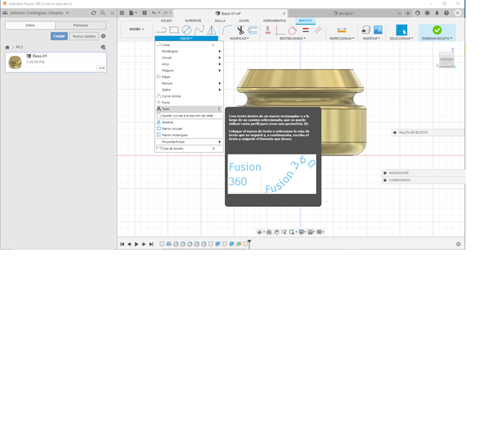The width and height of the screenshot is (504, 445).
Task: Select Simetría in Crear menu
Action: [189, 122]
